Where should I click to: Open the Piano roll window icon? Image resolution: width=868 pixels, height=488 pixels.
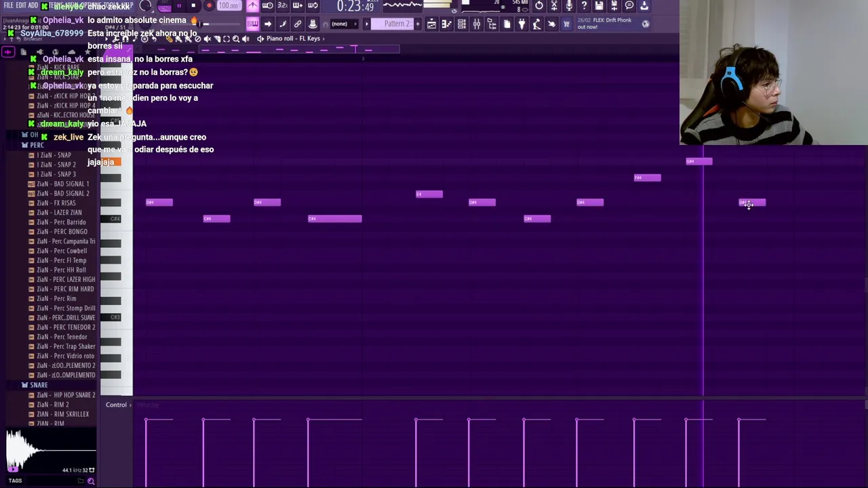pyautogui.click(x=446, y=24)
